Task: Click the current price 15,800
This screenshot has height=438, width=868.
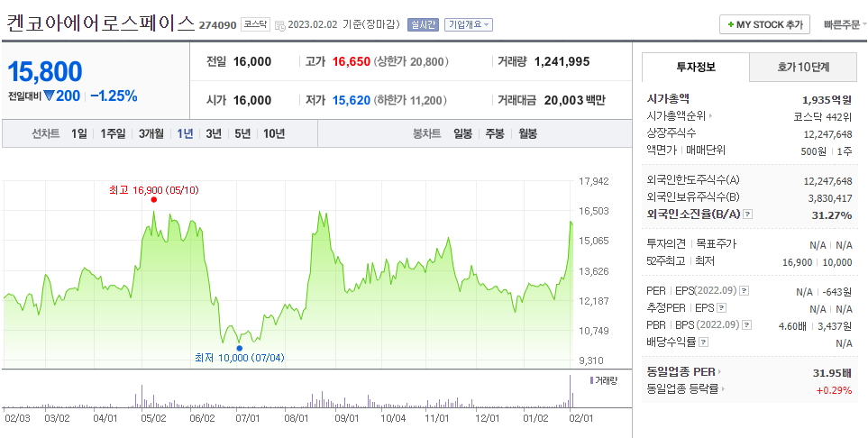Action: pyautogui.click(x=45, y=71)
